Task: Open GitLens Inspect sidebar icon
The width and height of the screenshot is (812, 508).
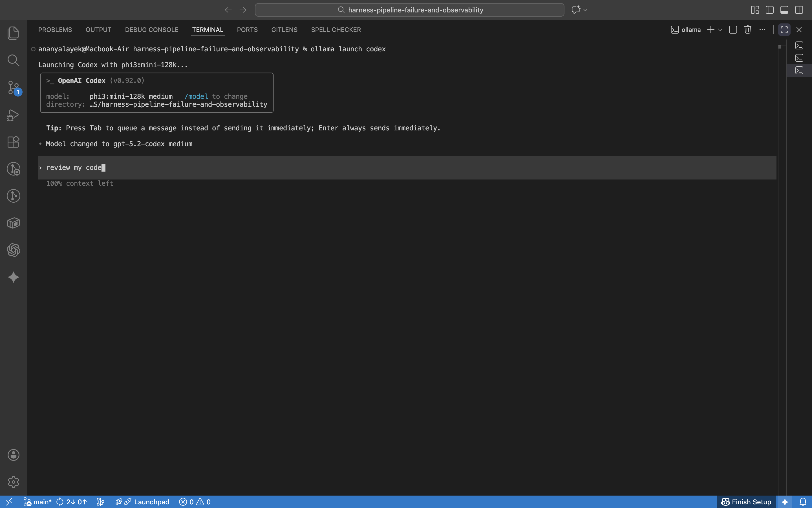Action: click(14, 169)
